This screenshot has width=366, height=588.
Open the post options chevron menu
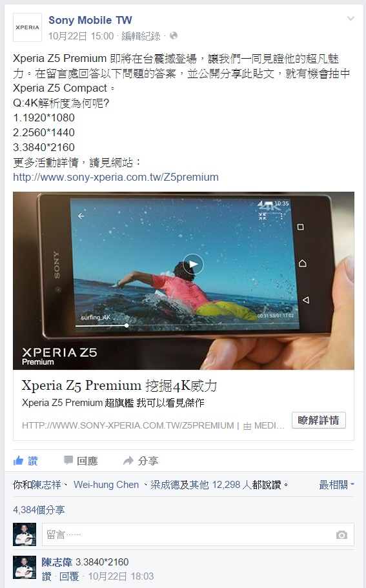(x=351, y=18)
